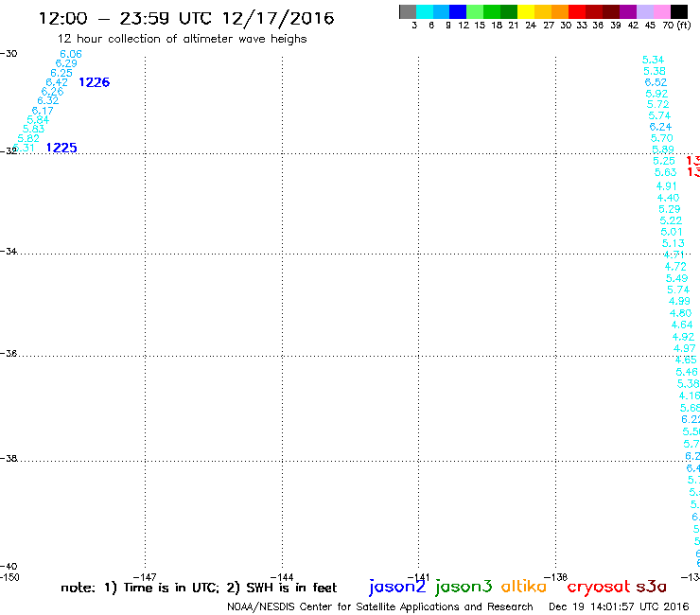700x615 pixels.
Task: Click the s3a satellite legend label
Action: (x=651, y=587)
